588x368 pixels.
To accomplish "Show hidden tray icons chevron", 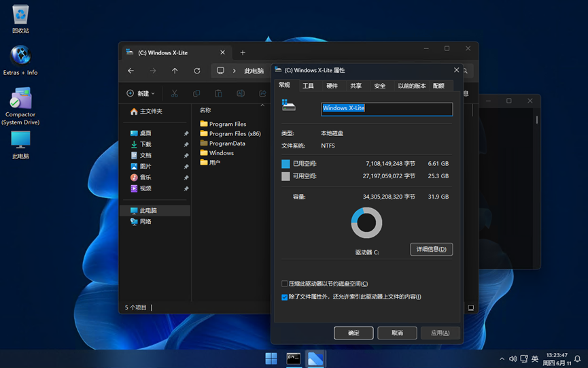I will (502, 359).
